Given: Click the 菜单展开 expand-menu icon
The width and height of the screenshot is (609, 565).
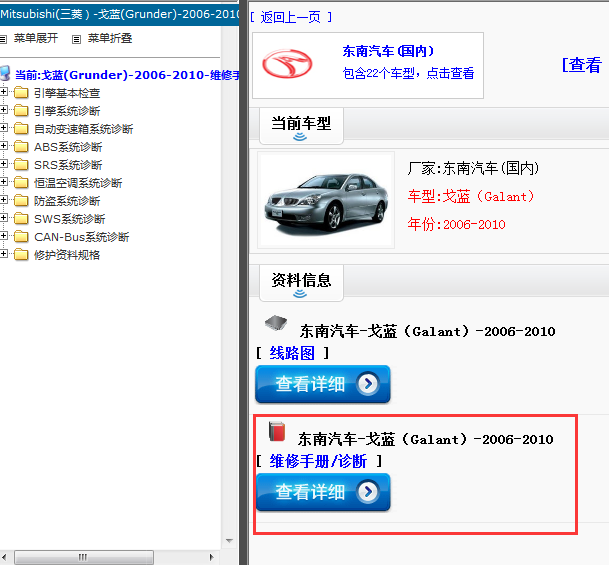Looking at the screenshot, I should point(3,39).
